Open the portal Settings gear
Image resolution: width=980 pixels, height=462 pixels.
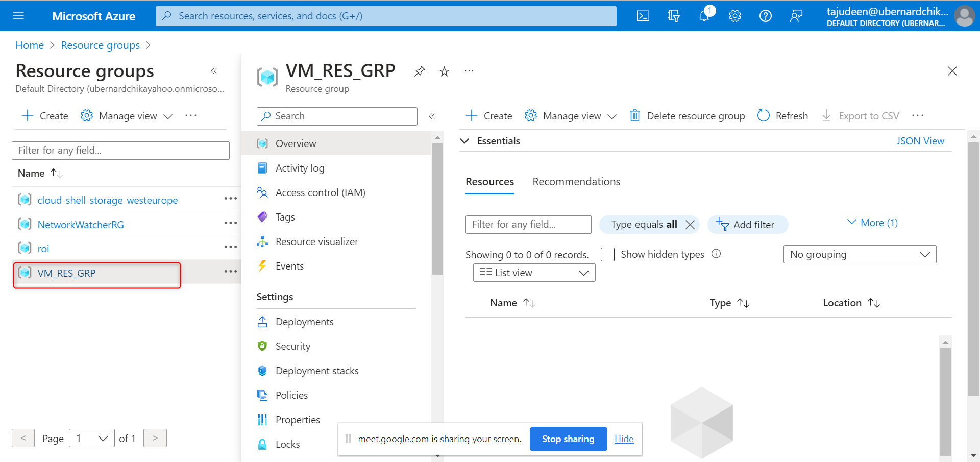point(735,16)
